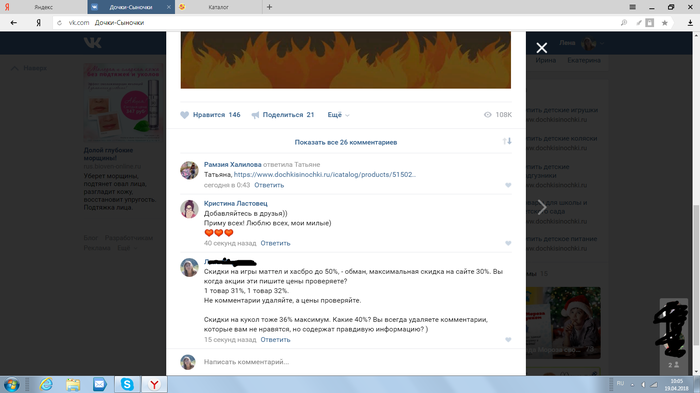Open a new browser tab with the plus
Image resolution: width=700 pixels, height=393 pixels.
click(269, 7)
